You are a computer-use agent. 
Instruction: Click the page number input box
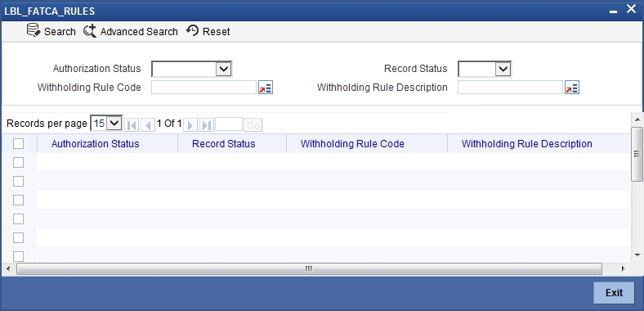(229, 124)
